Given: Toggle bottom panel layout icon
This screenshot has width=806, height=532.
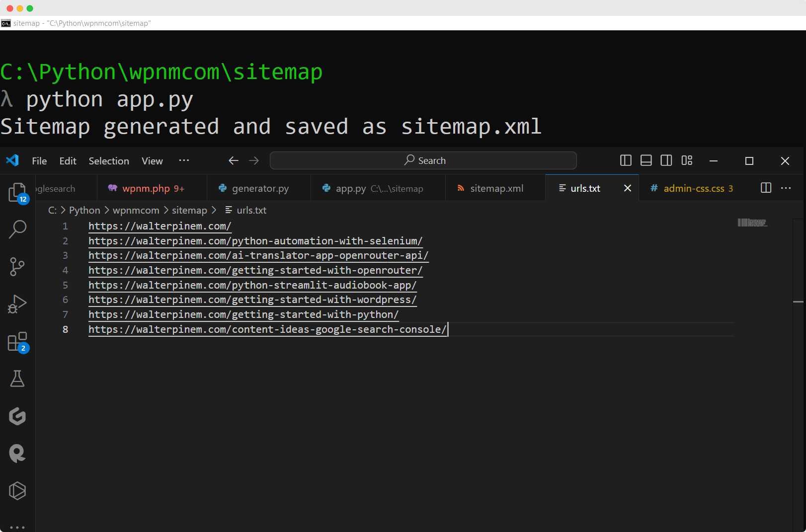Looking at the screenshot, I should [x=646, y=160].
